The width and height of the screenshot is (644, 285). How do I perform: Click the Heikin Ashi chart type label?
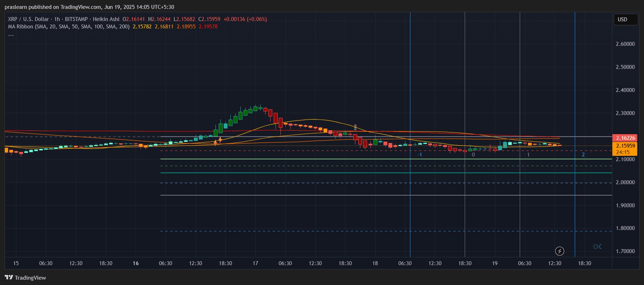click(x=106, y=19)
